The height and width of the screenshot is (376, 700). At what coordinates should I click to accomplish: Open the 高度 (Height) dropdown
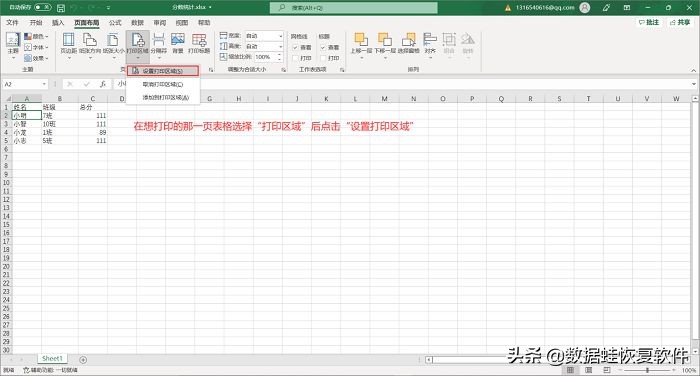[280, 46]
